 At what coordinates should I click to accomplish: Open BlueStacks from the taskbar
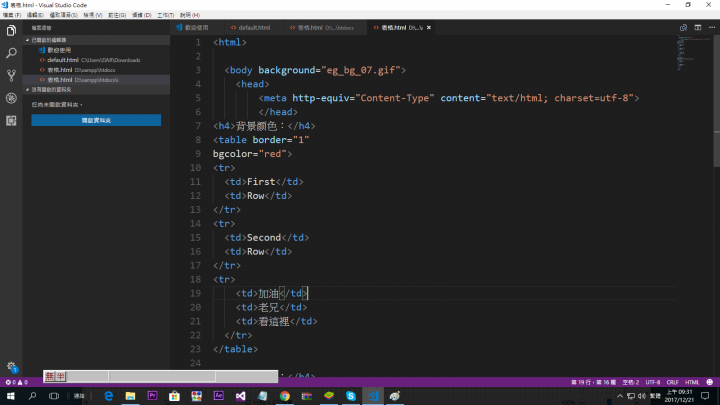coord(329,396)
